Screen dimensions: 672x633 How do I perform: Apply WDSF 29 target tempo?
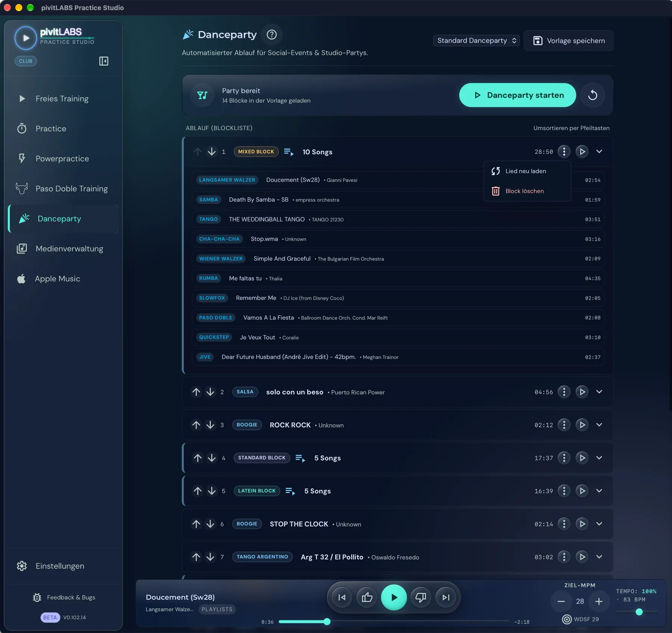tap(580, 619)
